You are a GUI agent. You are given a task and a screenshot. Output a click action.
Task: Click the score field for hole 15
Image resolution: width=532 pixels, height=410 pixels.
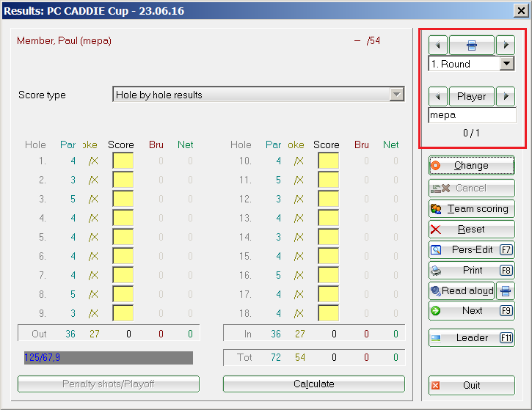[x=329, y=256]
